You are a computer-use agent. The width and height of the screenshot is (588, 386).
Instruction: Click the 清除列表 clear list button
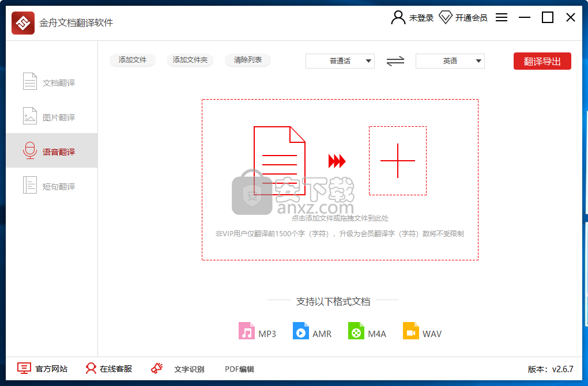tap(248, 60)
